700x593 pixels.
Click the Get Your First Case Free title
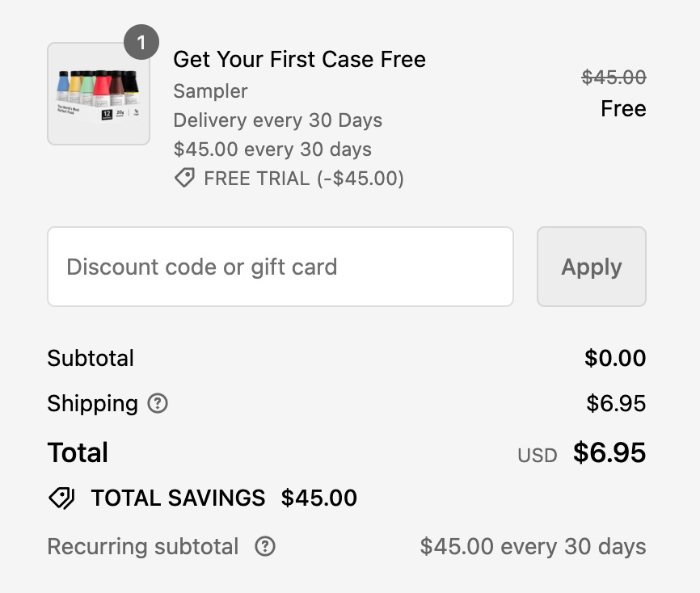[x=299, y=59]
